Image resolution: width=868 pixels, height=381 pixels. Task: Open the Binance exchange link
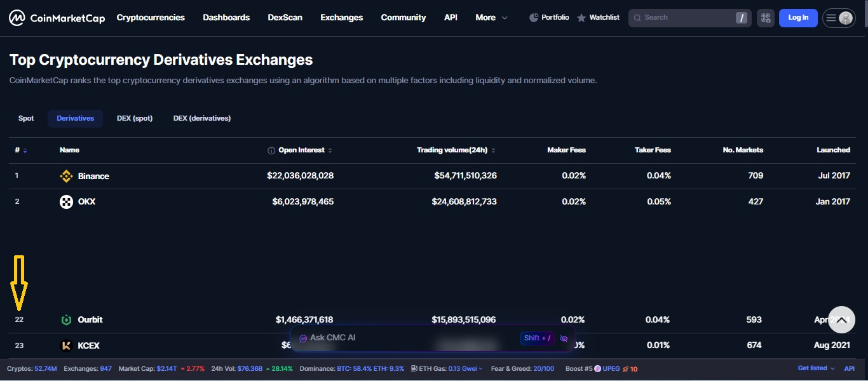click(x=93, y=176)
